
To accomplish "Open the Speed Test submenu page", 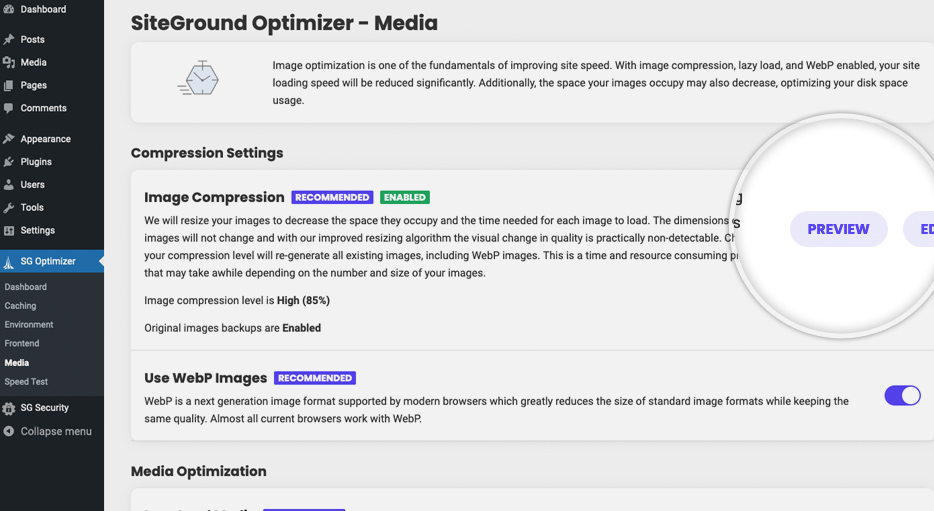I will pyautogui.click(x=26, y=381).
